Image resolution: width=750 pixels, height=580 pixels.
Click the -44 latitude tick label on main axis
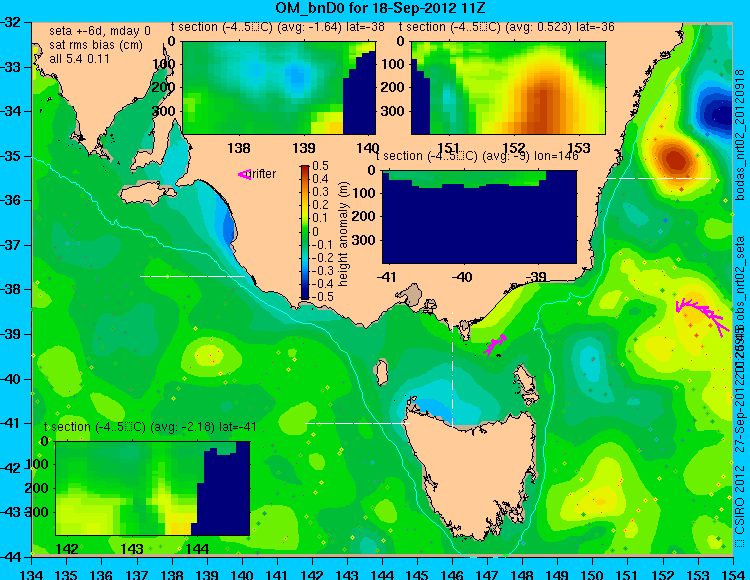tap(10, 557)
